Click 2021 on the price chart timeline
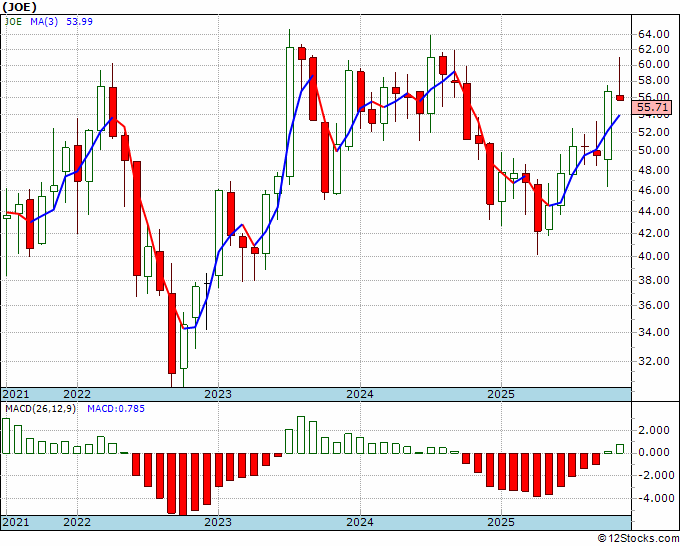The image size is (680, 546). (x=16, y=394)
